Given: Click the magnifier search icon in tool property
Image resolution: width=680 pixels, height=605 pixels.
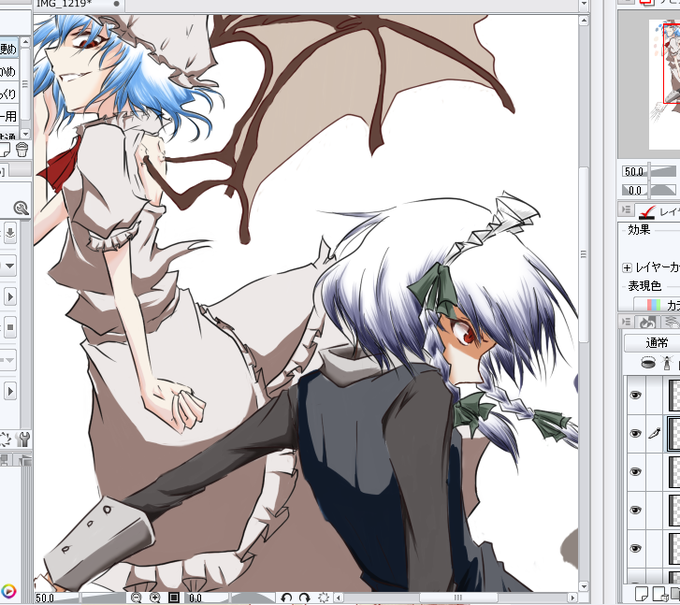Looking at the screenshot, I should click(x=21, y=208).
